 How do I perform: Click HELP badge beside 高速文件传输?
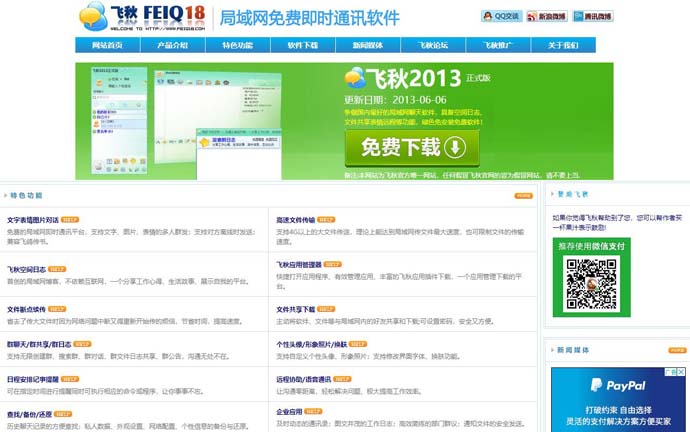click(x=326, y=220)
